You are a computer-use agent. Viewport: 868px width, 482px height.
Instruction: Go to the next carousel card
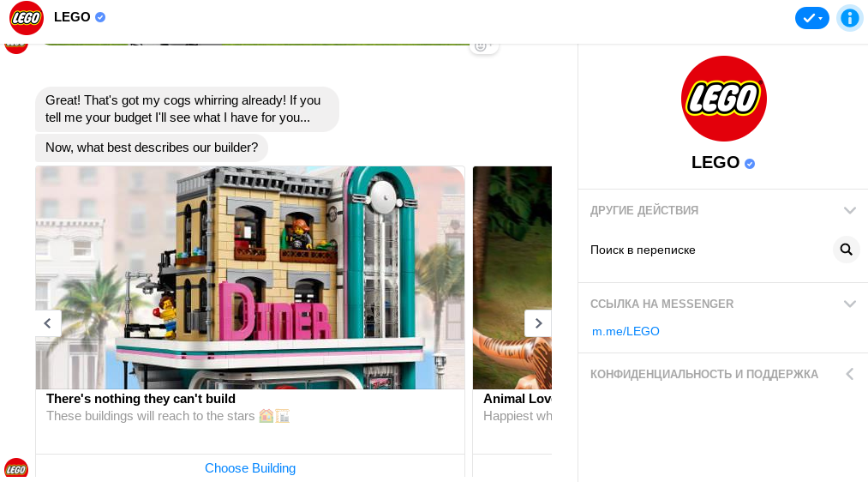coord(538,323)
